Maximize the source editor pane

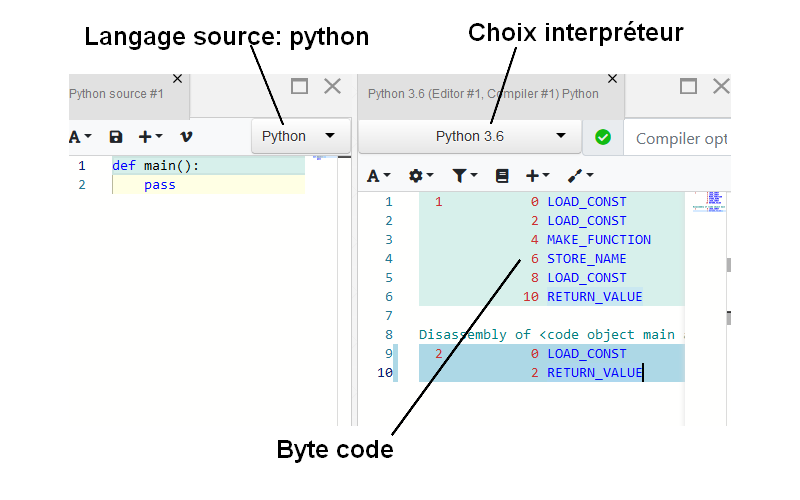299,86
